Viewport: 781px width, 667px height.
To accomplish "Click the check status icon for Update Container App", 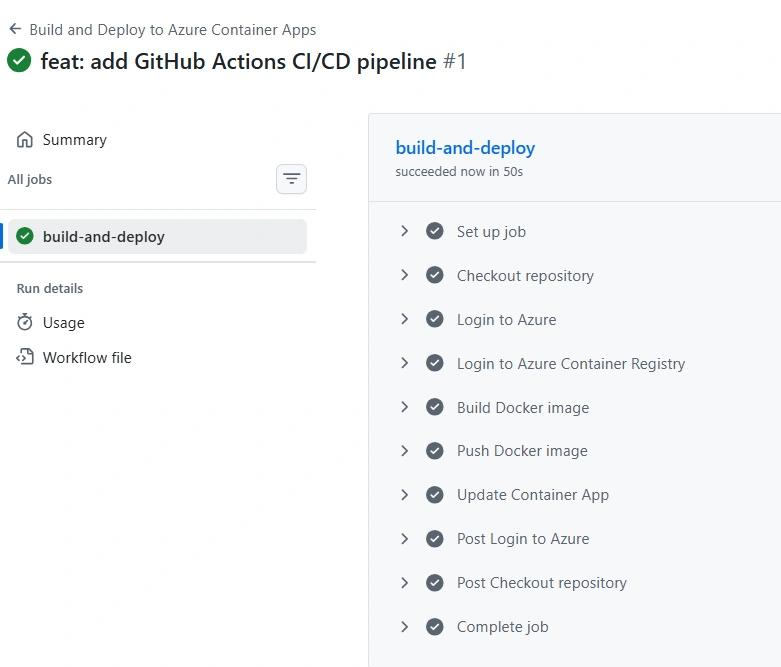I will (435, 495).
